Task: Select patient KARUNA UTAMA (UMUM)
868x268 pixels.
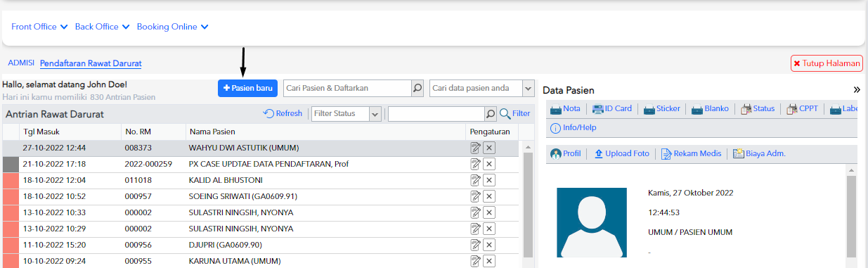Action: click(x=235, y=261)
